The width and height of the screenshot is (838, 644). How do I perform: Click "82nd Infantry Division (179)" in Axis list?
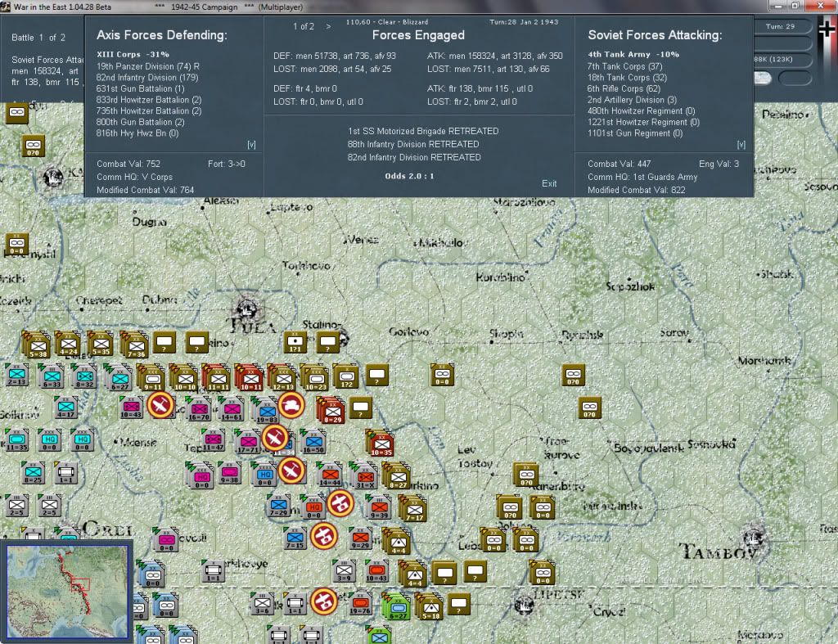coord(147,78)
